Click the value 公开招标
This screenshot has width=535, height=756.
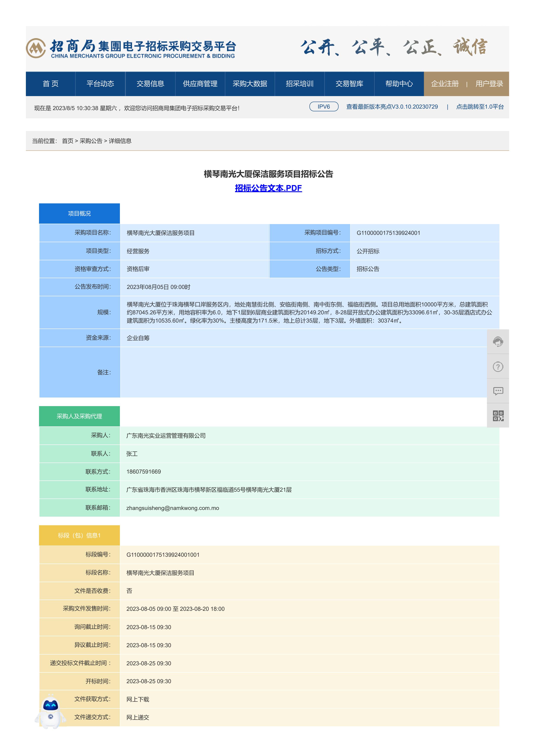point(368,251)
